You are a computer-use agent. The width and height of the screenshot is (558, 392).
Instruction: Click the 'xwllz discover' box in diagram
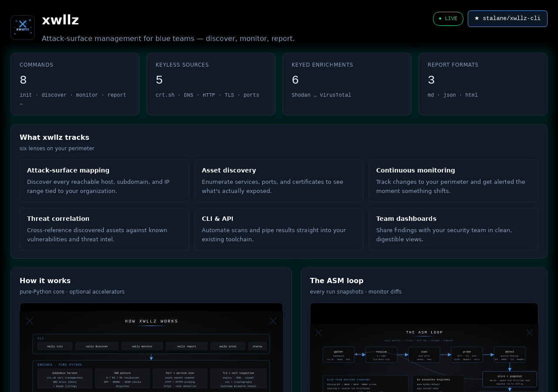tap(97, 346)
